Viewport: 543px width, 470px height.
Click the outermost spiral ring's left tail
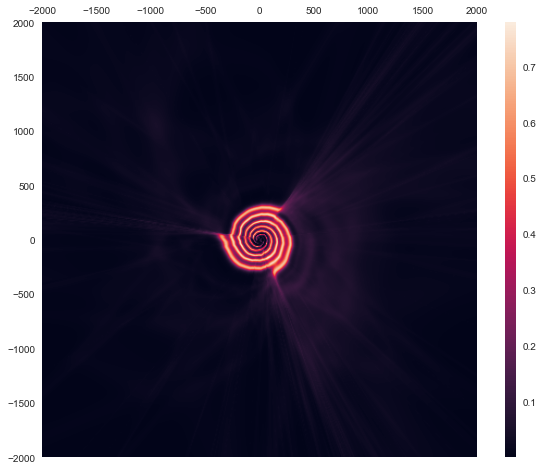click(x=225, y=241)
